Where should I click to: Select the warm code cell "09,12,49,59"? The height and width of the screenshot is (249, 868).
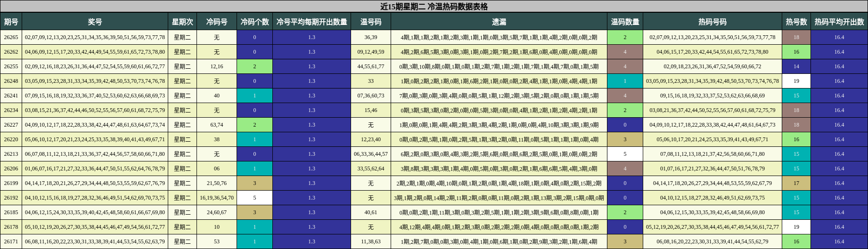[x=371, y=52]
